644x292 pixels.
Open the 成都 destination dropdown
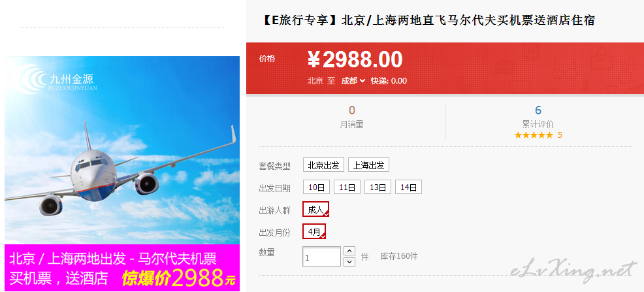pos(353,81)
